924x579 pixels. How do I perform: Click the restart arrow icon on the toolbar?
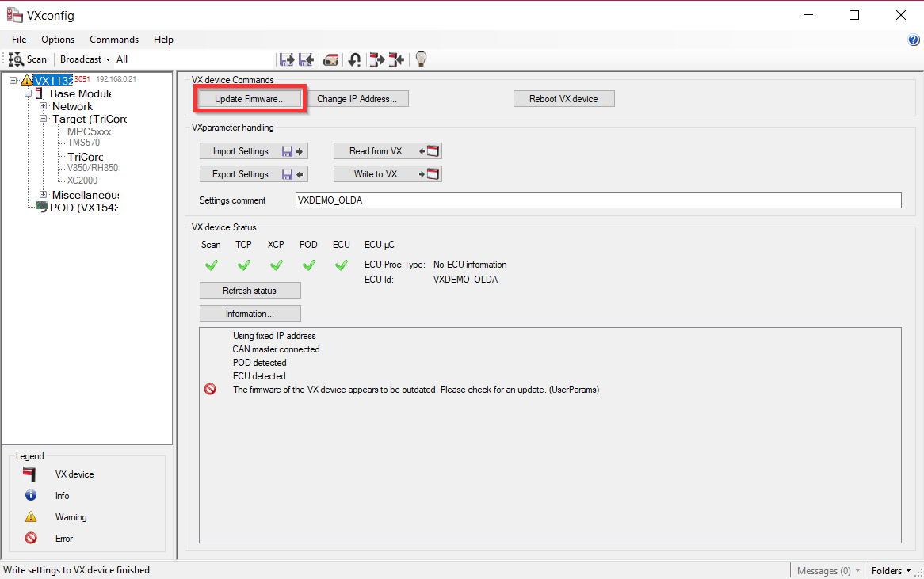point(354,59)
